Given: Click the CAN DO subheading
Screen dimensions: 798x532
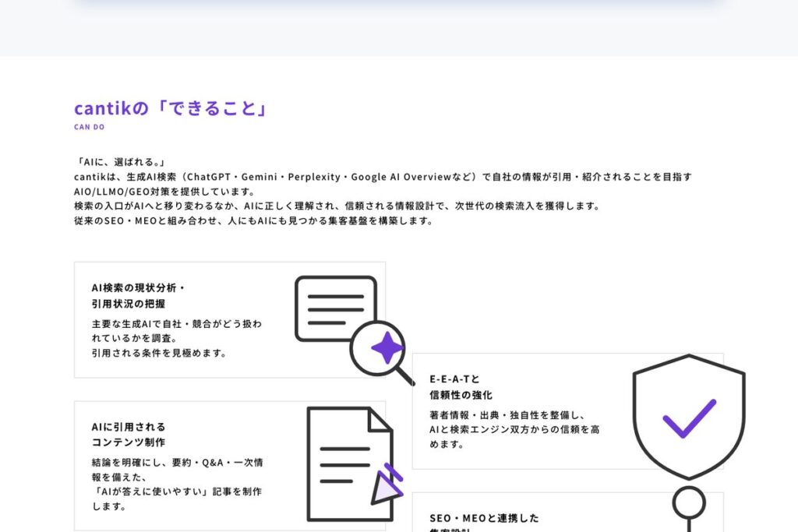Looking at the screenshot, I should [x=89, y=127].
